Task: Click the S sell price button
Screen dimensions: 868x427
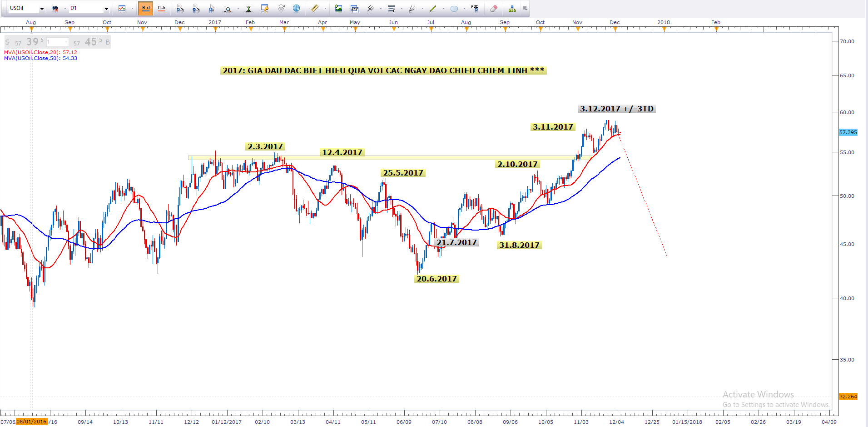Action: pos(7,42)
